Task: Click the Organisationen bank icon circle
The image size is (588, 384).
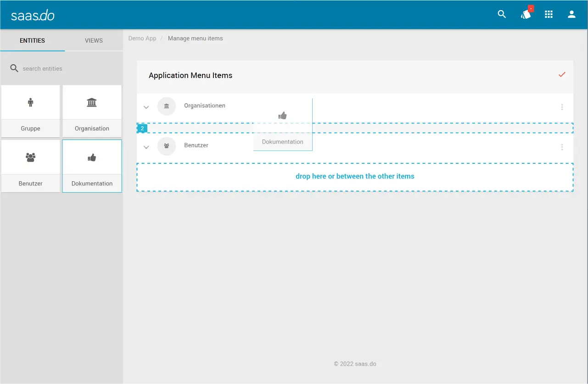Action: click(167, 106)
